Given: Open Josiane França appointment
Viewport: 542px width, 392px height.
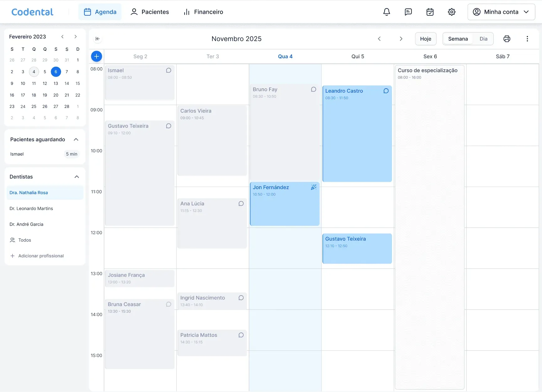Looking at the screenshot, I should [140, 278].
